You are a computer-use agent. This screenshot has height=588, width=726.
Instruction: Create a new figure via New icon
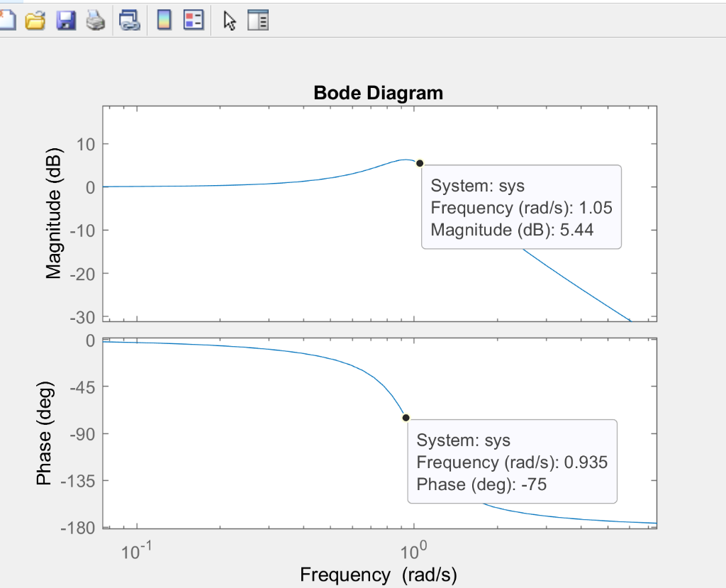point(7,19)
